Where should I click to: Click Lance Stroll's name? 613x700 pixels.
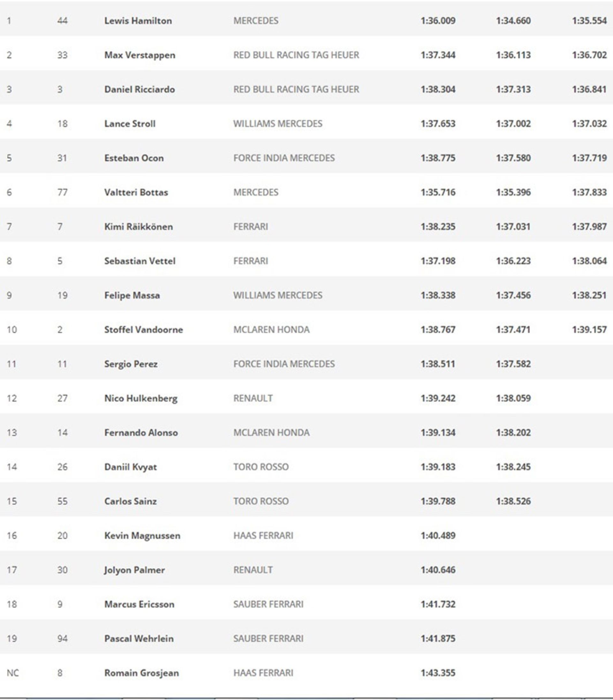tap(130, 124)
